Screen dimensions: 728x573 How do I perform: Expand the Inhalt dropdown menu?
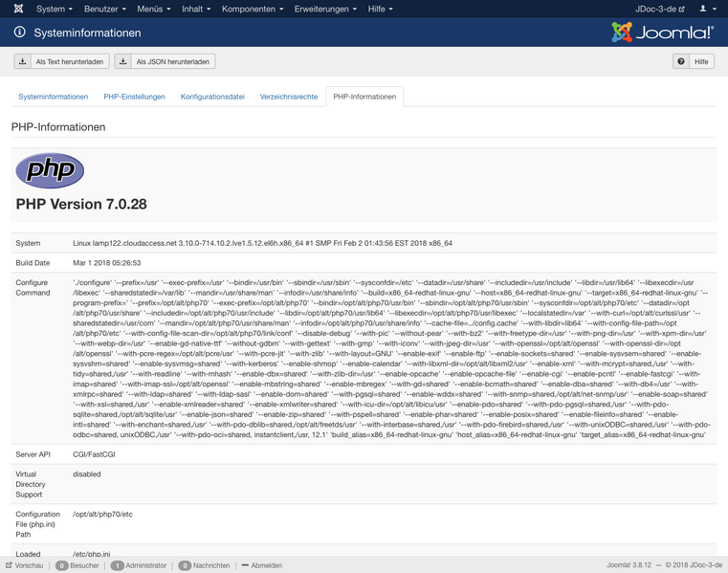click(196, 9)
